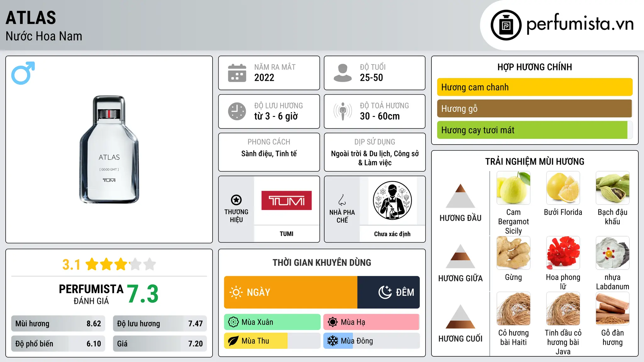
Task: Click the middle notes pyramid icon
Action: click(x=461, y=256)
